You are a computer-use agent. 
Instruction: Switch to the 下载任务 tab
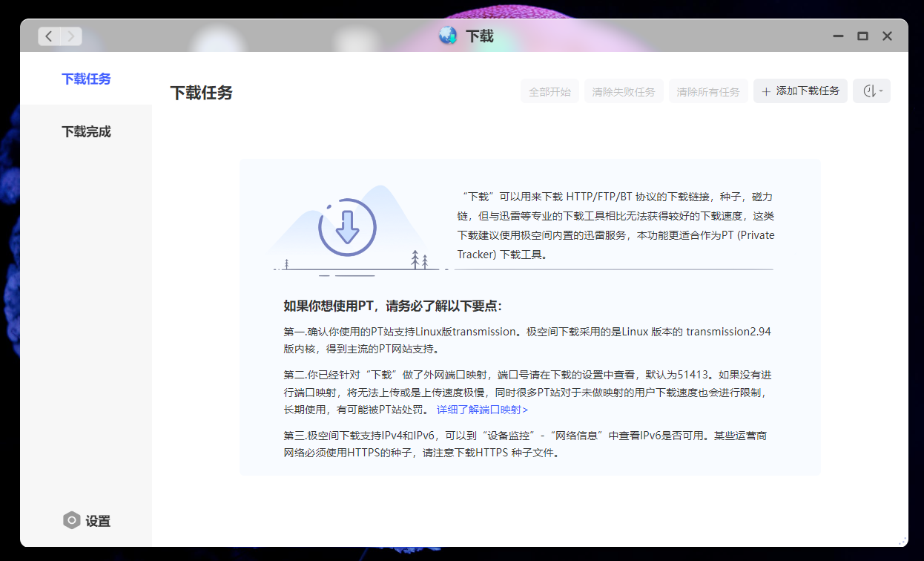tap(86, 79)
